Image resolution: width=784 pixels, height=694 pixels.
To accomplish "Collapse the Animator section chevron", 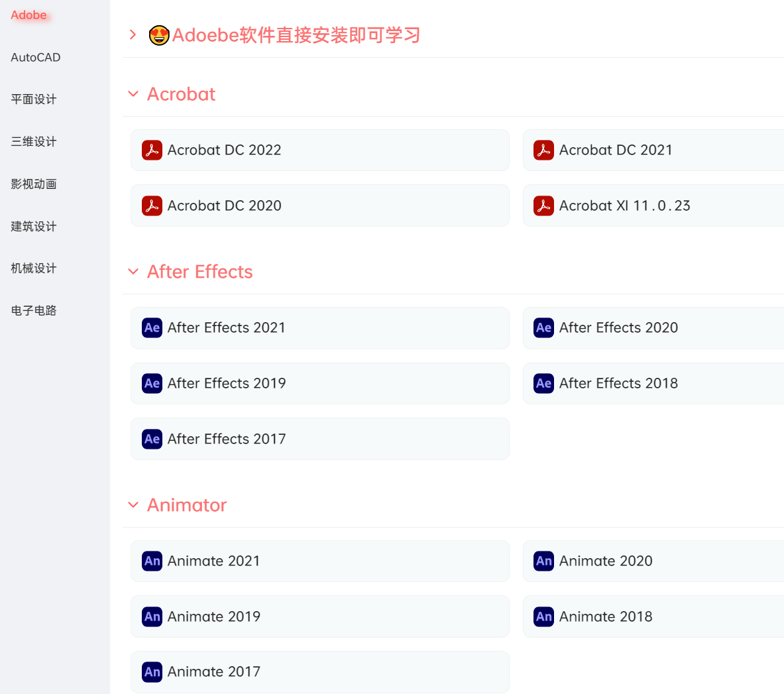I will [x=133, y=505].
